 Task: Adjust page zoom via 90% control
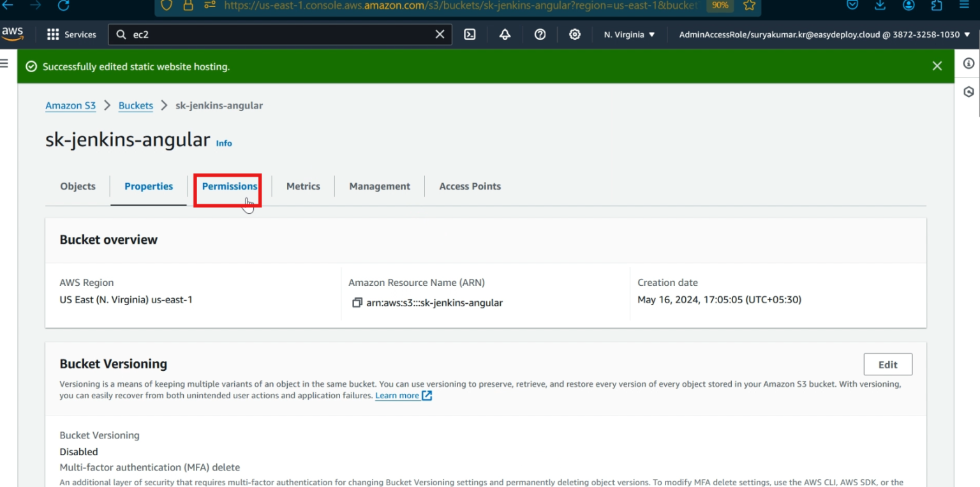coord(720,5)
